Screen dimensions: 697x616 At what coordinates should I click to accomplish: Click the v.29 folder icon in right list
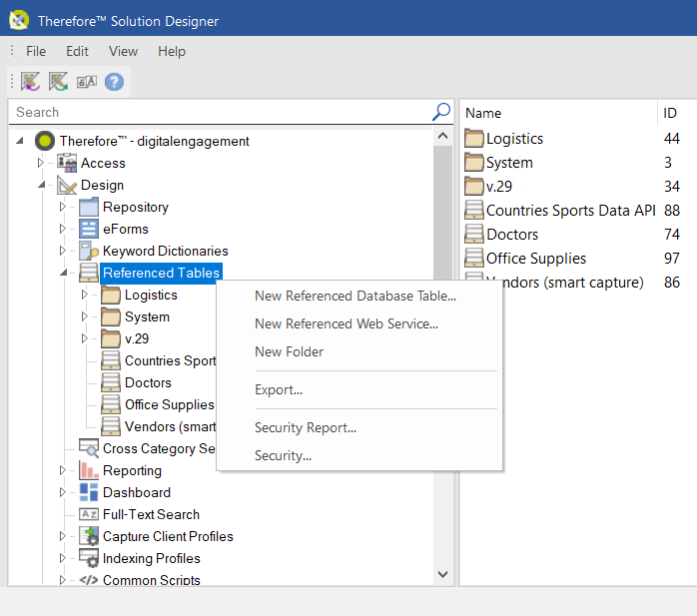click(x=474, y=186)
